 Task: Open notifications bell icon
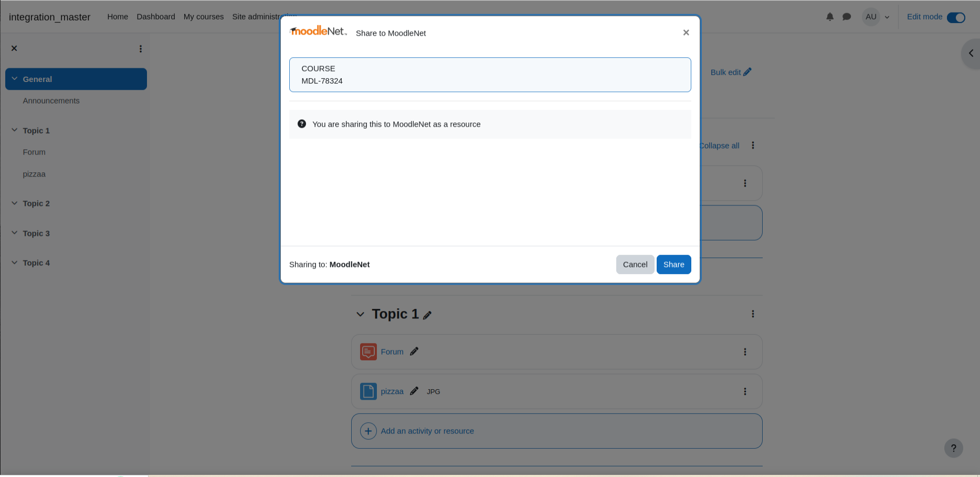click(x=830, y=17)
